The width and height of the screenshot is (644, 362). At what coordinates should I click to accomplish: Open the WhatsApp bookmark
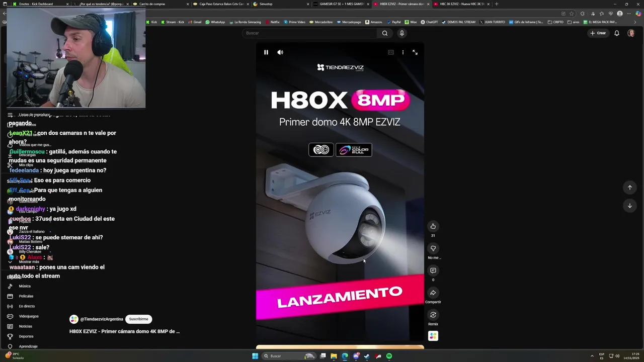click(x=215, y=22)
